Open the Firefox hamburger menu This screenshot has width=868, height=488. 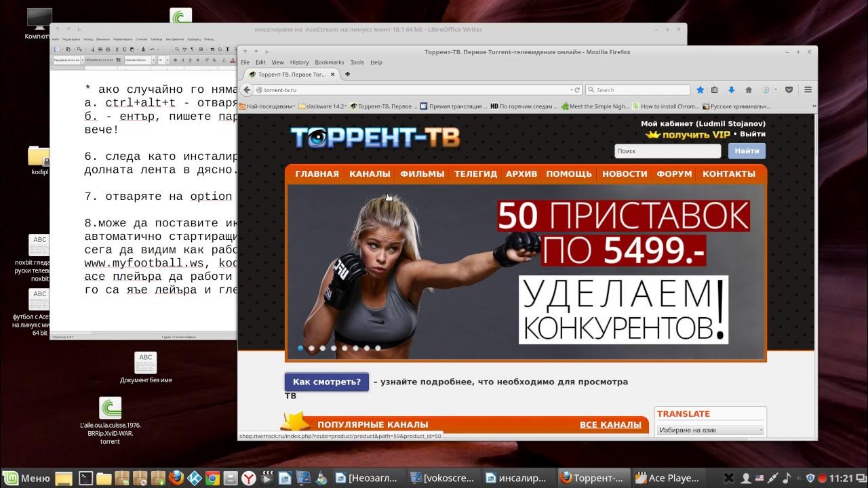click(808, 89)
